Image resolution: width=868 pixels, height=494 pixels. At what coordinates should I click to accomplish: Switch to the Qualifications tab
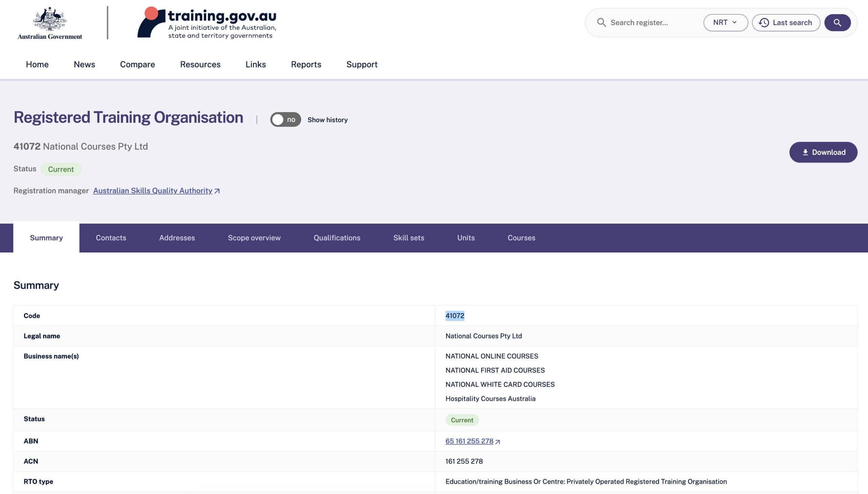[337, 238]
